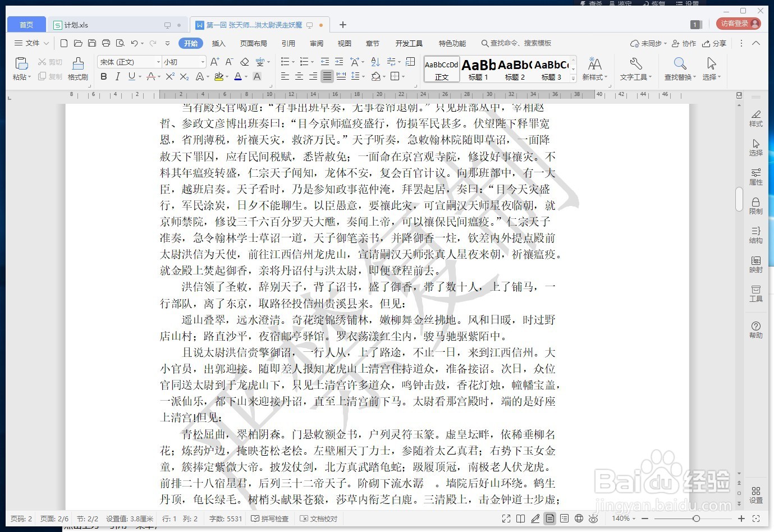Switch to web layout view mode

578,519
